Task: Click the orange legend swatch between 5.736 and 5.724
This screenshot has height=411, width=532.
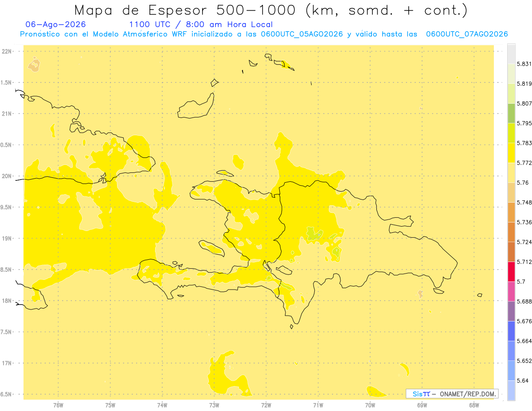Action: click(x=511, y=232)
